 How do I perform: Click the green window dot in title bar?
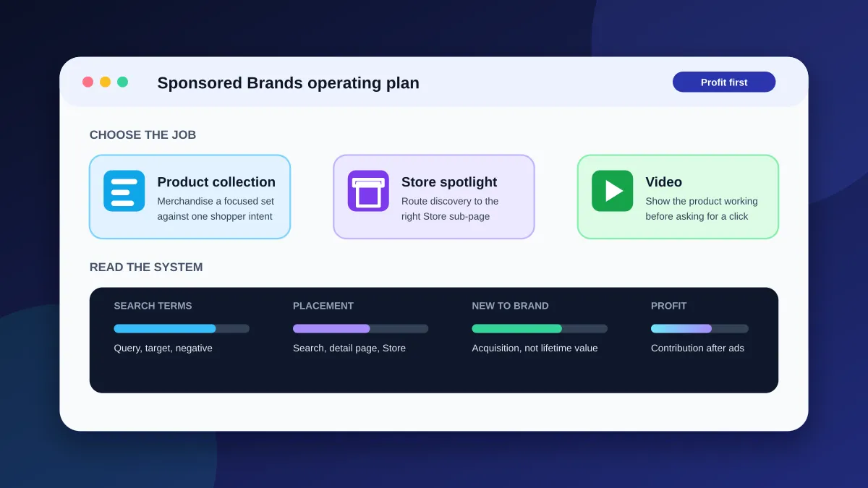point(123,82)
